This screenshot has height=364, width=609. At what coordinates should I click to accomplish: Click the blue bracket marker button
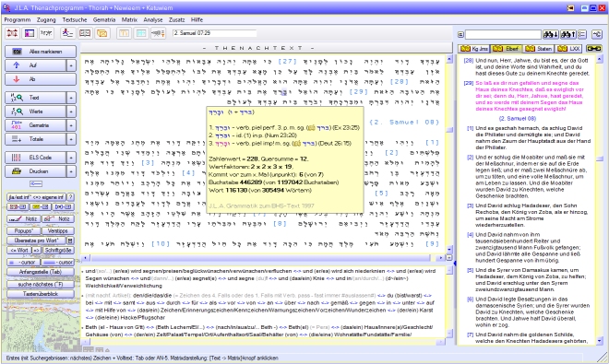[x=63, y=207]
